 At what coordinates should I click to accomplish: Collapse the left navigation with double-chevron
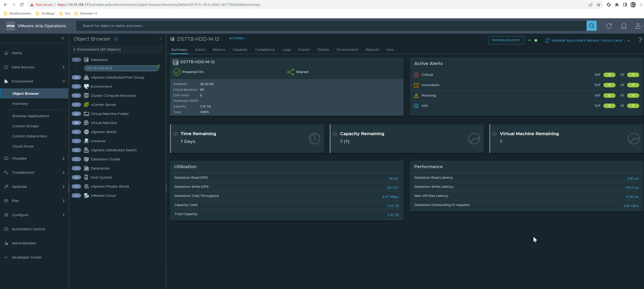[63, 38]
